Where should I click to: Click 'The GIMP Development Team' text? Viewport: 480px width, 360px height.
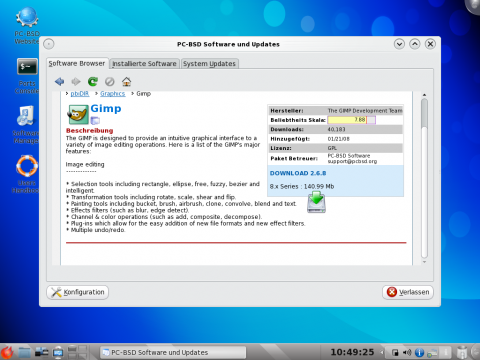coord(365,111)
